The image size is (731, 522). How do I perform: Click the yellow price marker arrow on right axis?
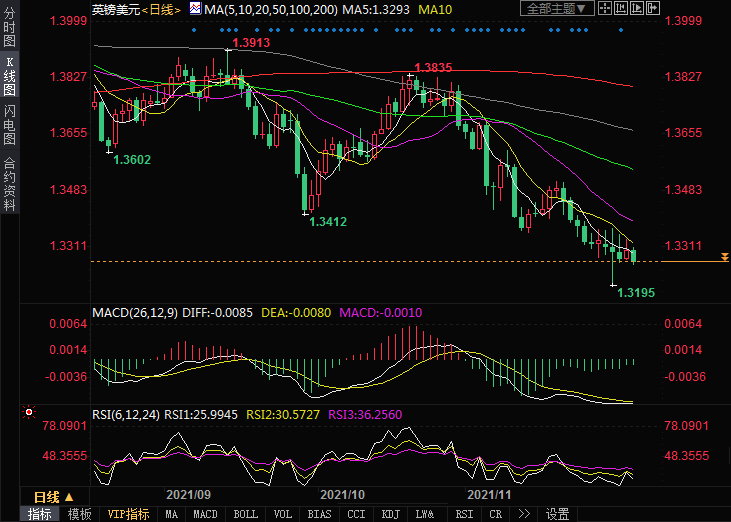point(723,260)
